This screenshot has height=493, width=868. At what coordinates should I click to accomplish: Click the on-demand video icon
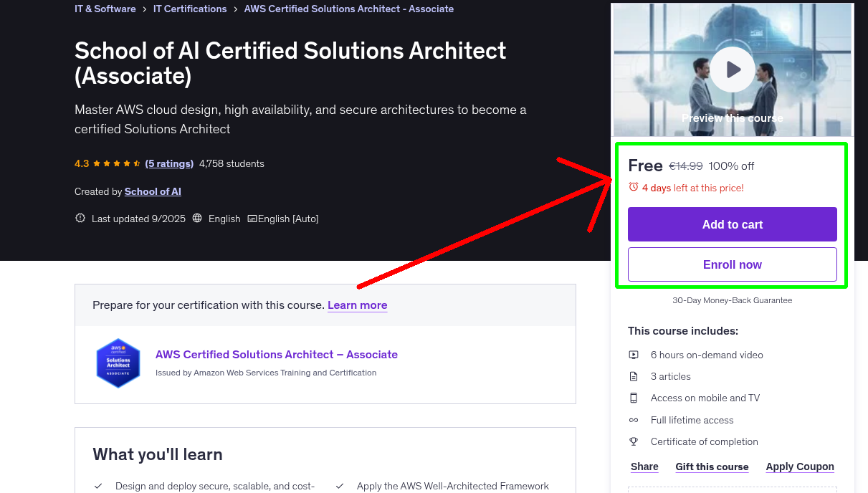point(634,355)
